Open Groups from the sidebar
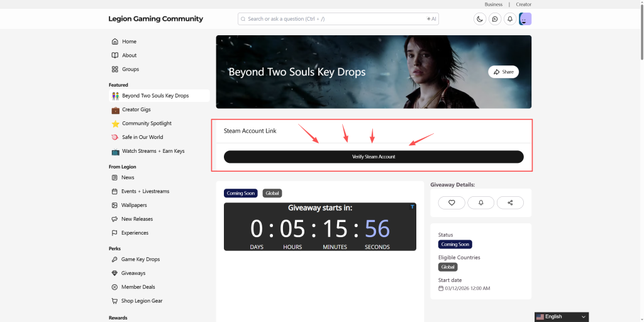The image size is (644, 322). click(130, 69)
